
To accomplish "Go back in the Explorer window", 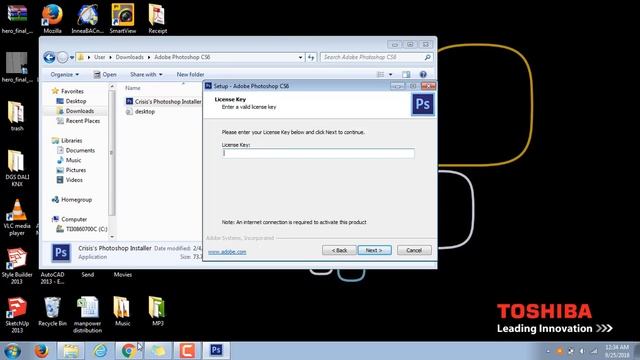I will [x=49, y=58].
